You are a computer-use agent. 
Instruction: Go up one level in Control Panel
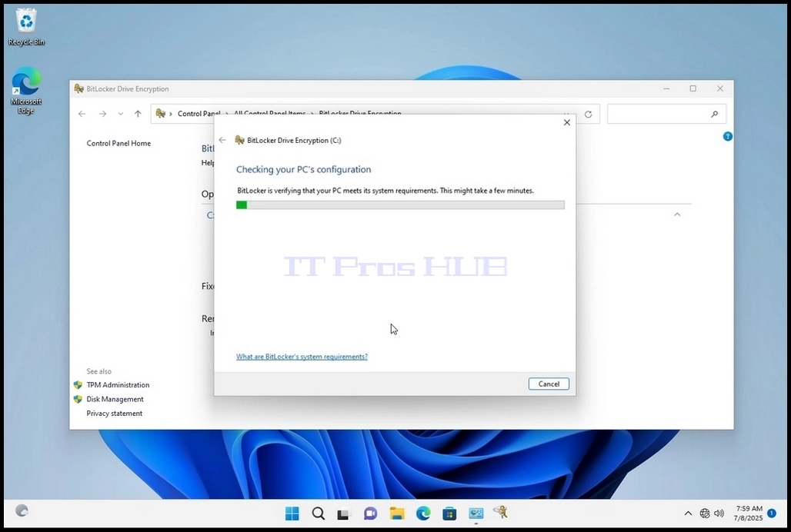(x=138, y=114)
